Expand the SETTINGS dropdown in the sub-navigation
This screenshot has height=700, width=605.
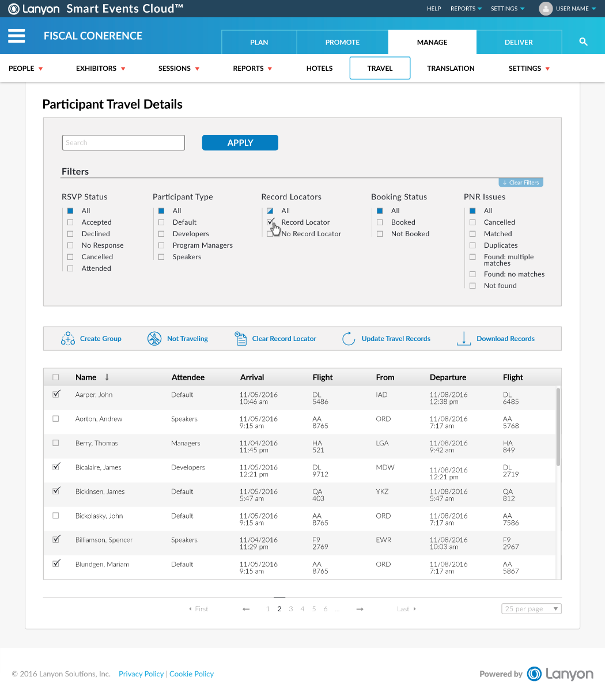click(529, 69)
